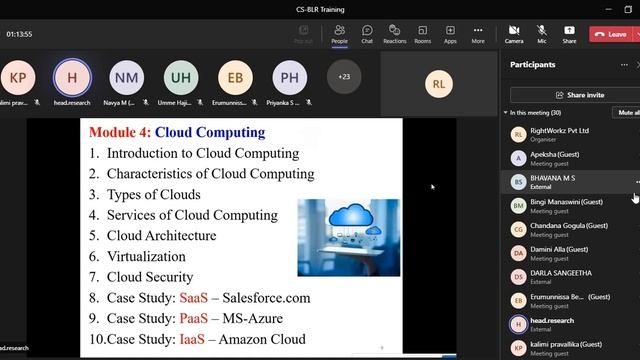640x360 pixels.
Task: Click Cloud Architecture slide item
Action: coord(153,236)
